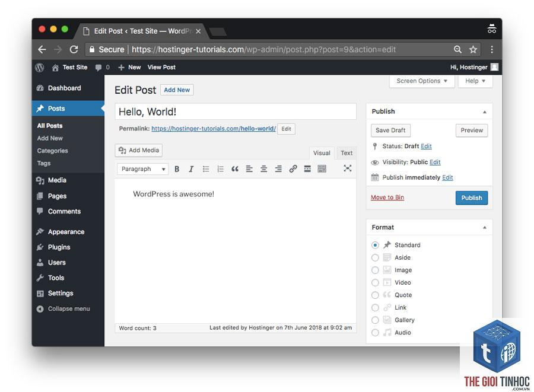Reload the browser page

74,50
